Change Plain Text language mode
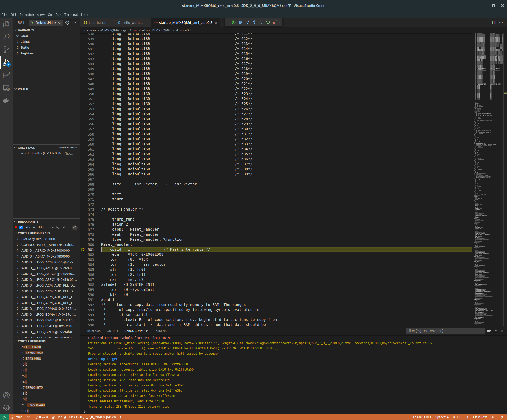 click(x=480, y=417)
